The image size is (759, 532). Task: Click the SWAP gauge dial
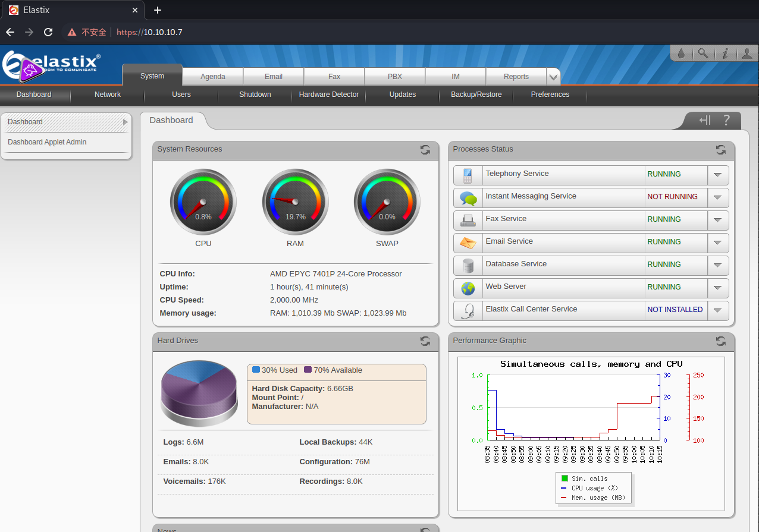[387, 203]
